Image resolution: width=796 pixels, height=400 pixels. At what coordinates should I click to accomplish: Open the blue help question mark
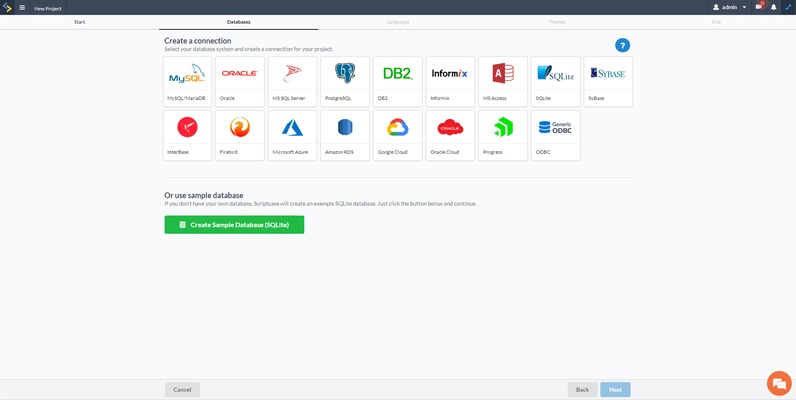click(x=622, y=45)
